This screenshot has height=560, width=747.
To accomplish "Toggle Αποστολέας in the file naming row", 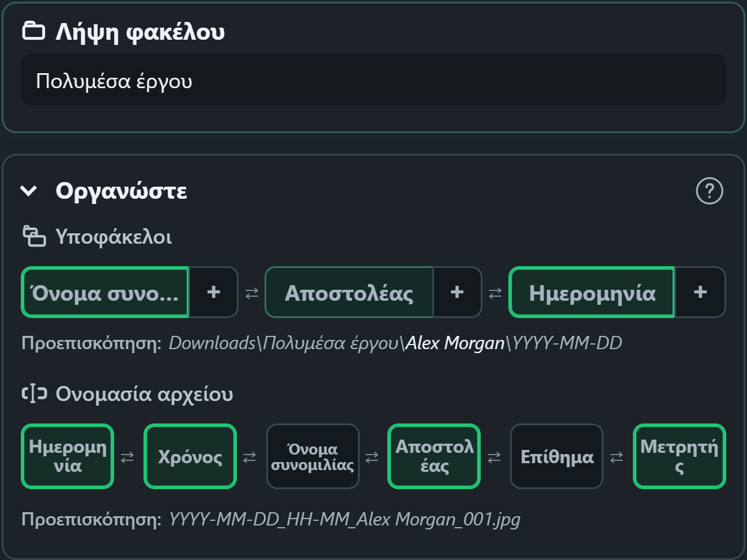I will 434,456.
